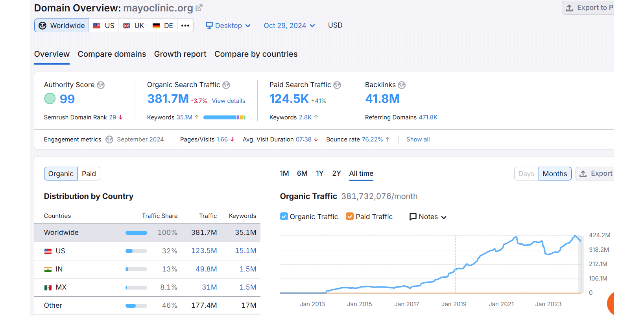
Task: Select the US flag database
Action: [104, 26]
